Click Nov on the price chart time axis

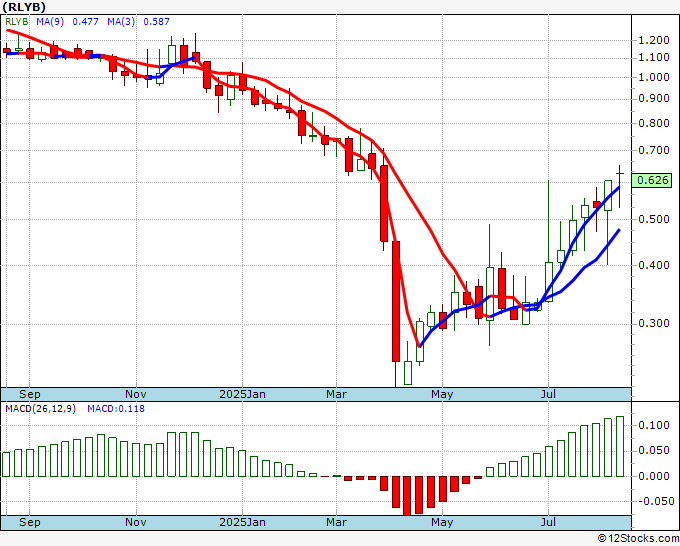pyautogui.click(x=136, y=394)
